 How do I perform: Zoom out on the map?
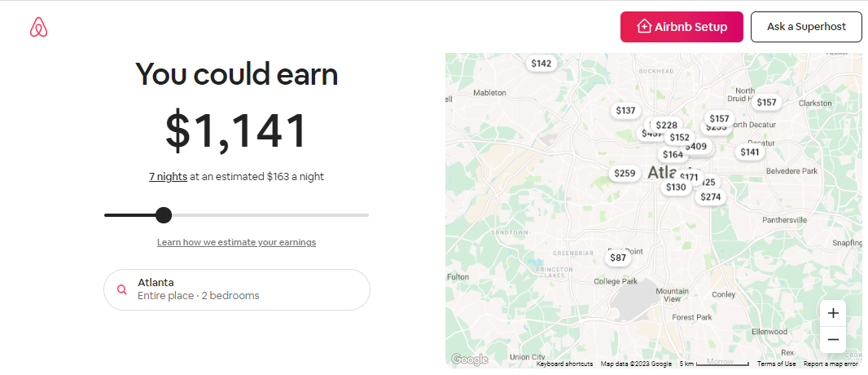pyautogui.click(x=832, y=340)
